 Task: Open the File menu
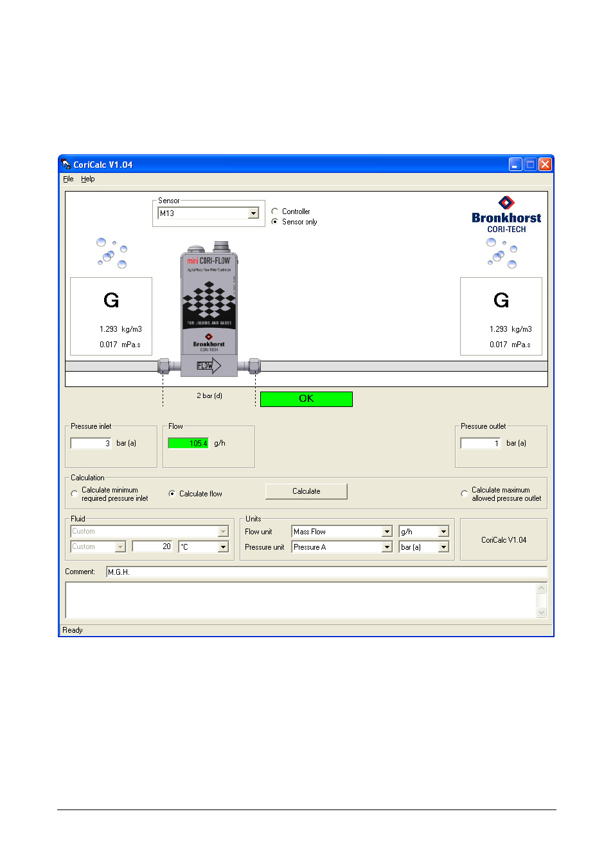68,179
